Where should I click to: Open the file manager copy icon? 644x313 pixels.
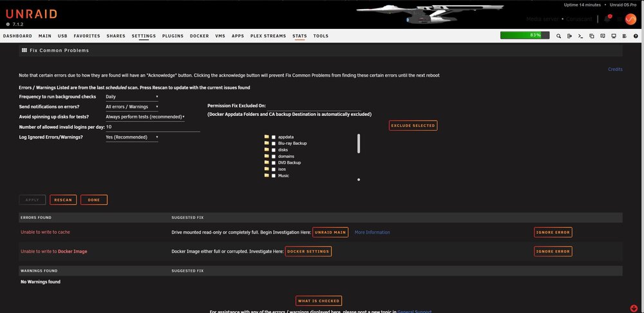591,36
